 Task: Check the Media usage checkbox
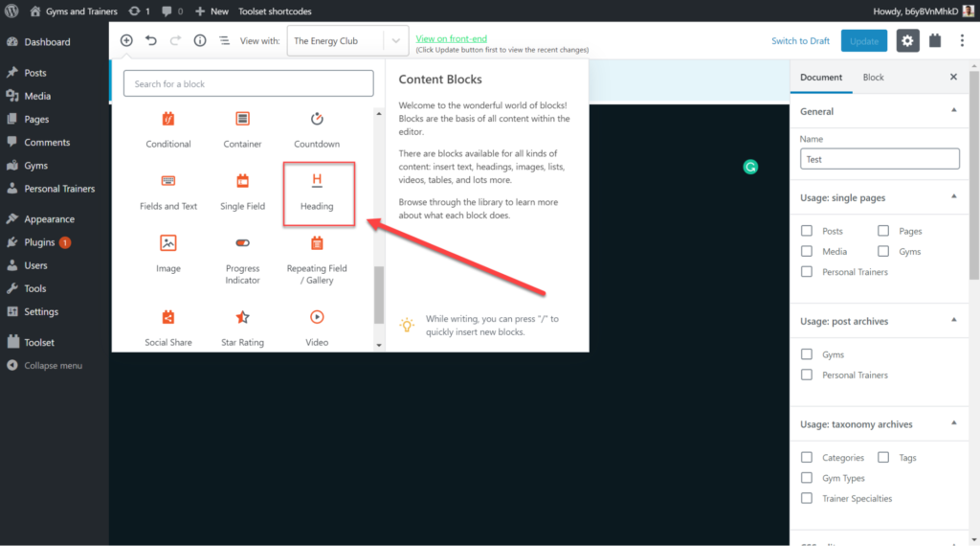coord(807,251)
